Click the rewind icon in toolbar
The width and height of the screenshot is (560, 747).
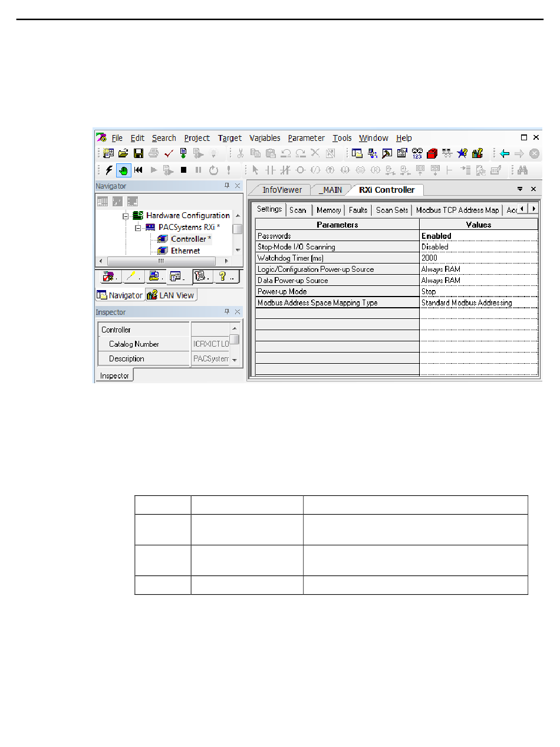[139, 170]
